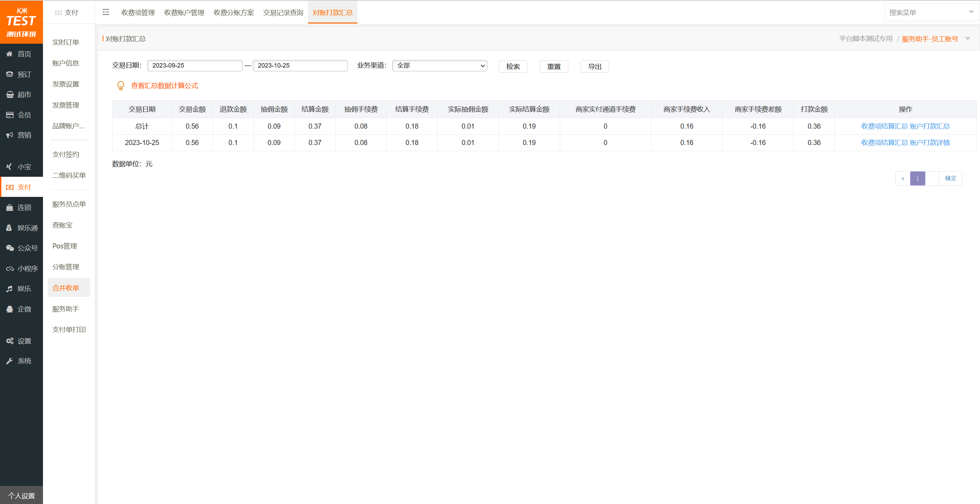
Task: Click the 支付 payment icon in dark sidebar
Action: coord(10,187)
